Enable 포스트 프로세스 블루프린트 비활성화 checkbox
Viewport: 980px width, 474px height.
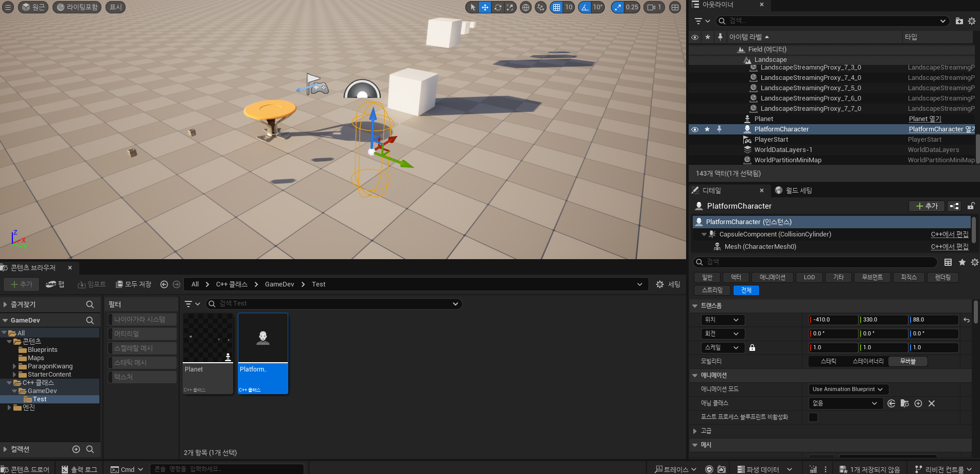[x=813, y=417]
